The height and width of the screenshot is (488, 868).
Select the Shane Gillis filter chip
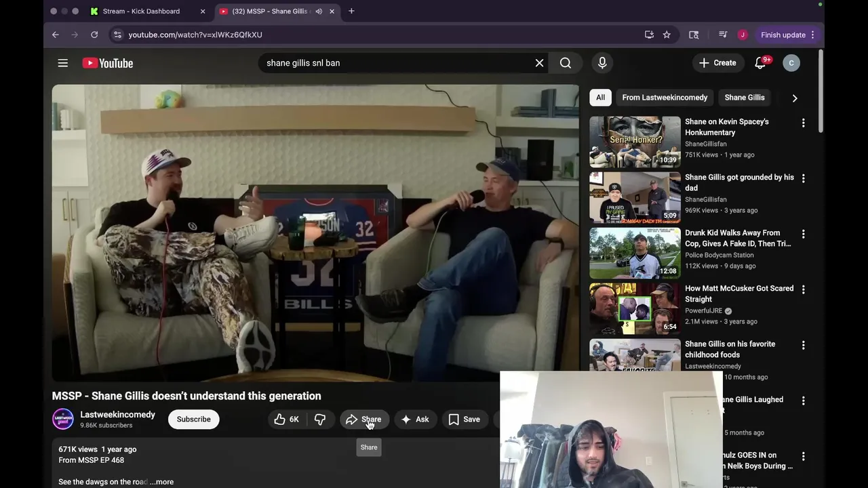pyautogui.click(x=744, y=98)
